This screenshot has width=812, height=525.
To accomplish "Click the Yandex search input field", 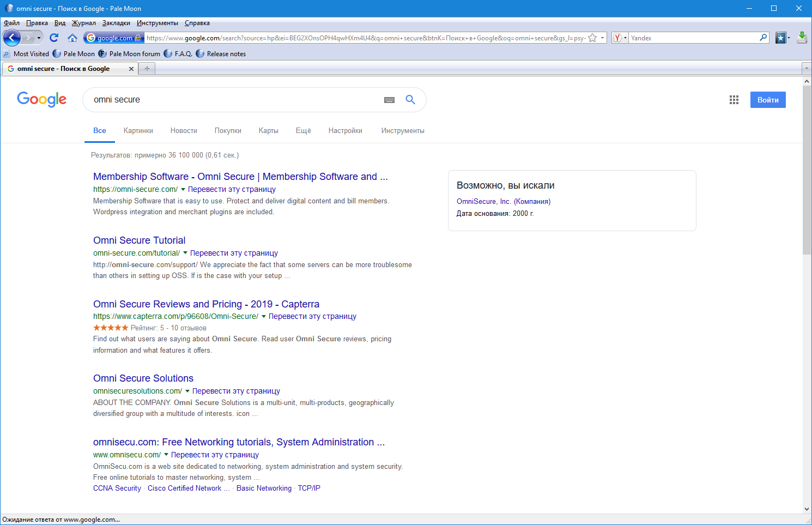I will coord(694,38).
